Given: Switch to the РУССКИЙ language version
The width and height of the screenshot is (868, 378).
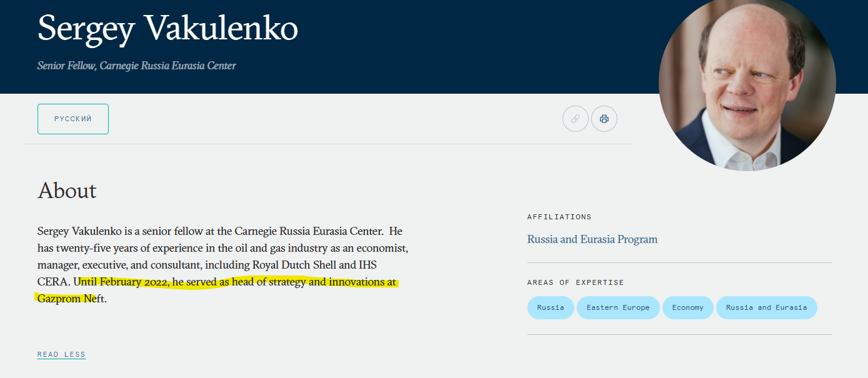Looking at the screenshot, I should (73, 119).
